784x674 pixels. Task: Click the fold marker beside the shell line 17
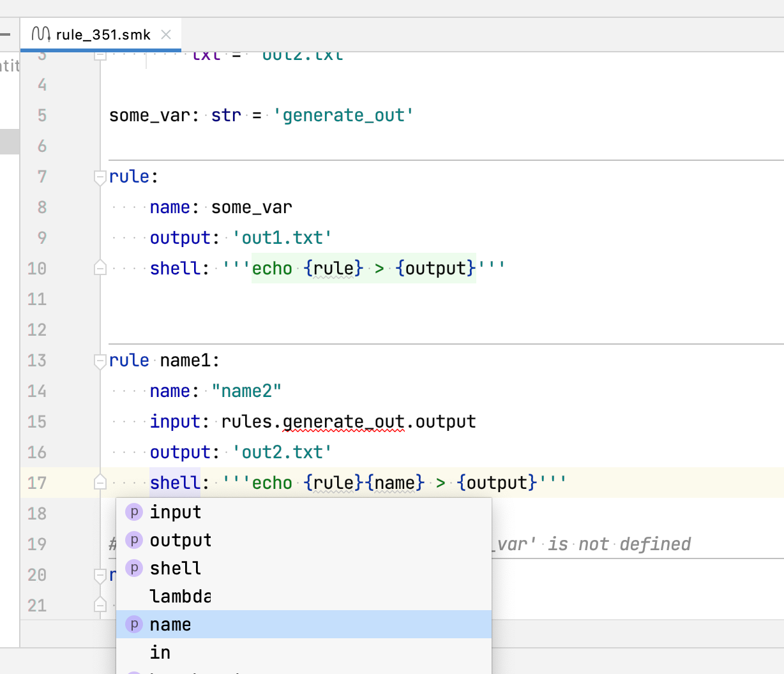coord(100,483)
